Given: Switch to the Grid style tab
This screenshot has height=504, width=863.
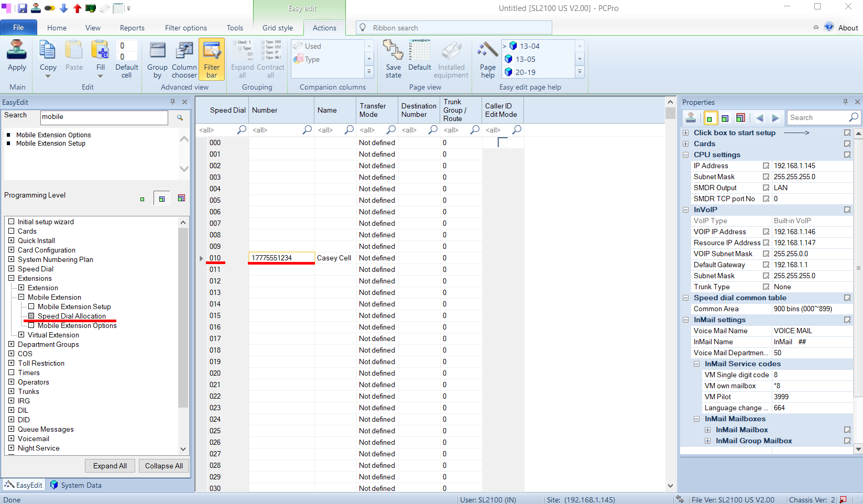Looking at the screenshot, I should (278, 28).
